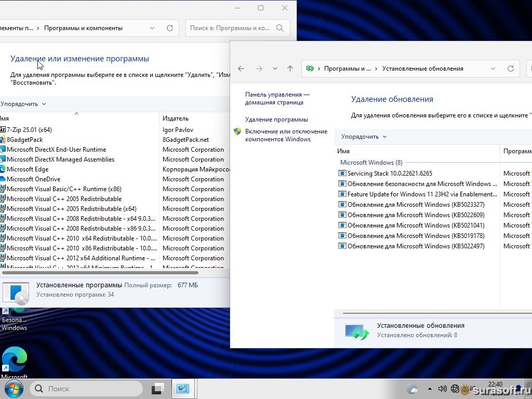The height and width of the screenshot is (399, 532).
Task: Open Task View from the taskbar
Action: pos(158,389)
